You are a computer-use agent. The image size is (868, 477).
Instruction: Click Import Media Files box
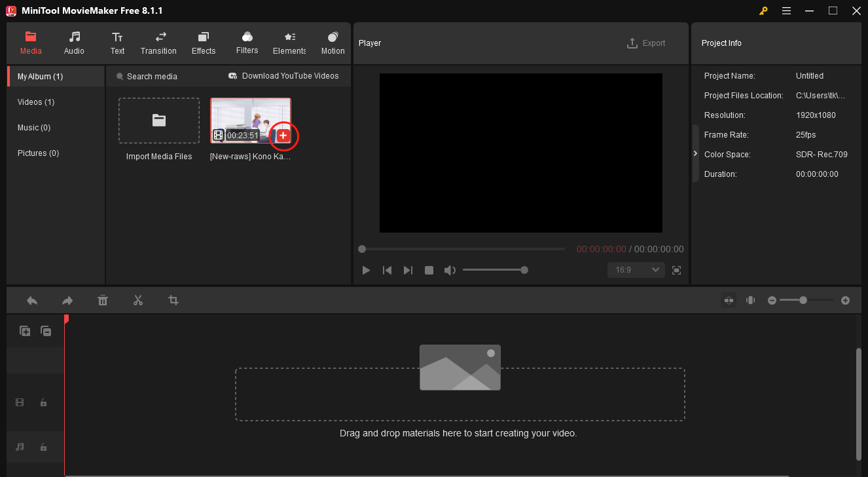159,121
